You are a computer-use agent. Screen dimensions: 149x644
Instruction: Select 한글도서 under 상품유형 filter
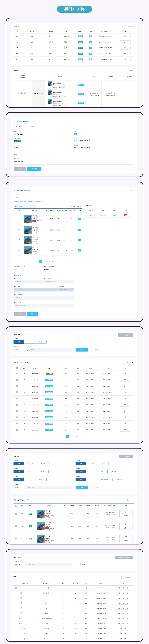click(x=30, y=463)
